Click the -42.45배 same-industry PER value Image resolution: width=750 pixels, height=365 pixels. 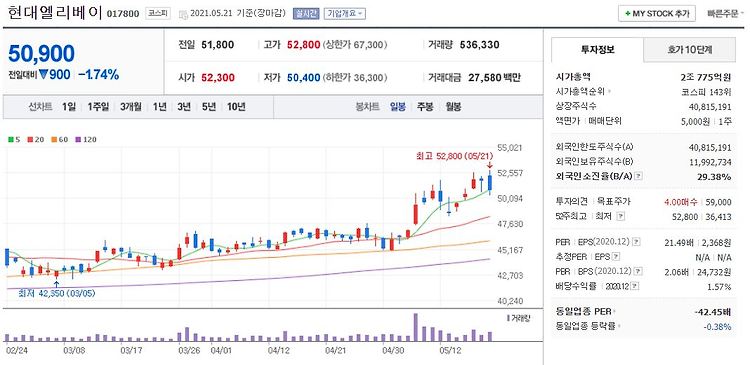pyautogui.click(x=713, y=312)
